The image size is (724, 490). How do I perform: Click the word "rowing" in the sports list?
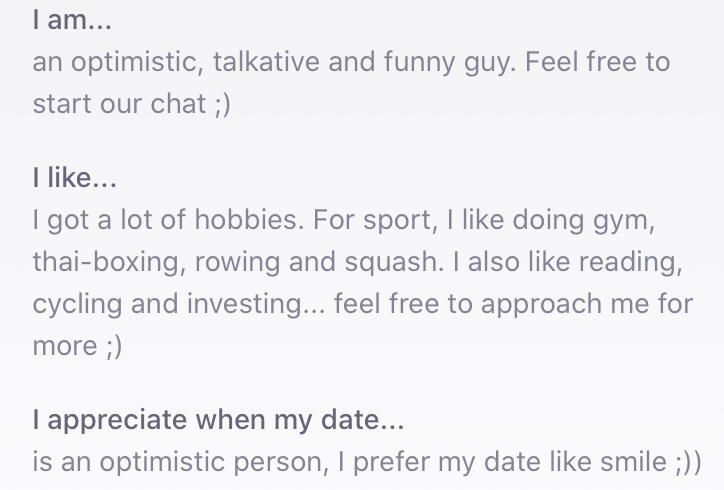coord(237,262)
